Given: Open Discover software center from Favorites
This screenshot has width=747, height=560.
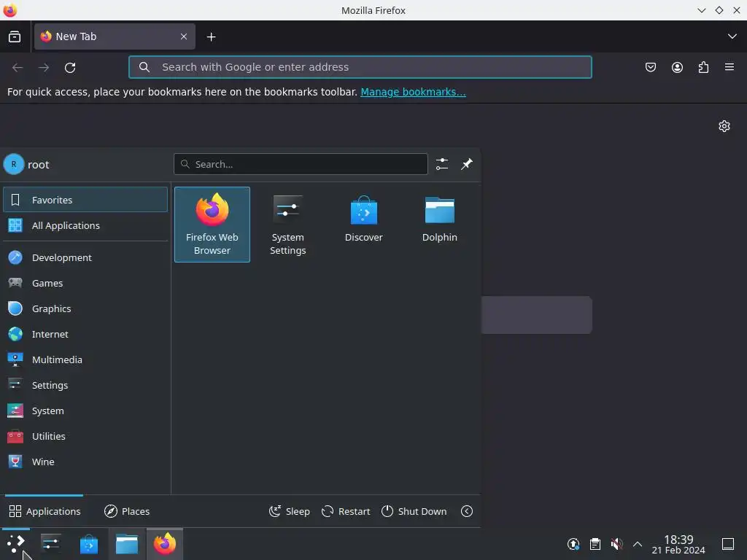Looking at the screenshot, I should [363, 225].
